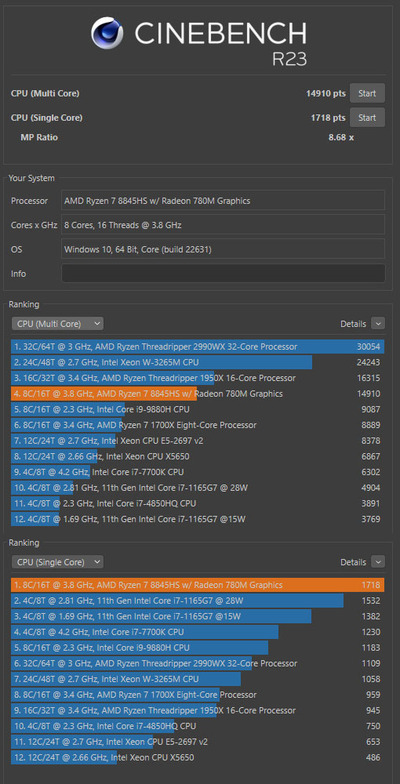Image resolution: width=400 pixels, height=784 pixels.
Task: Select the OS field Windows 10 value
Action: click(x=224, y=249)
